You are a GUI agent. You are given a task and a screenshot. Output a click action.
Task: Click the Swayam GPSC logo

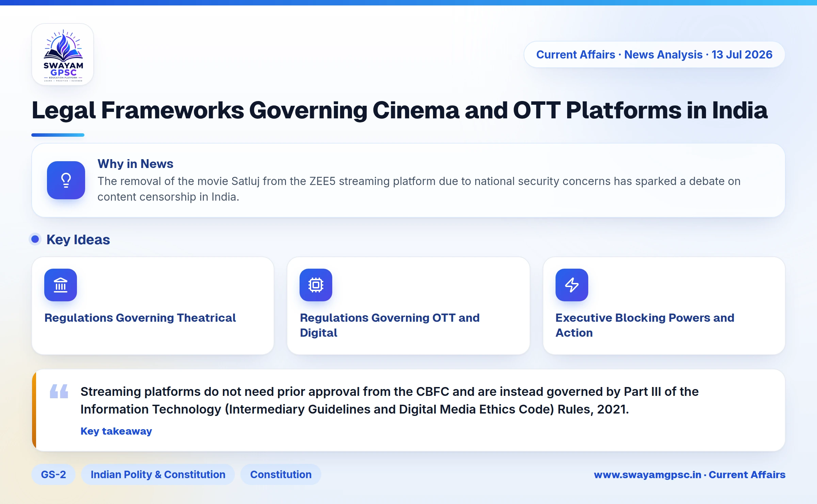(x=63, y=54)
